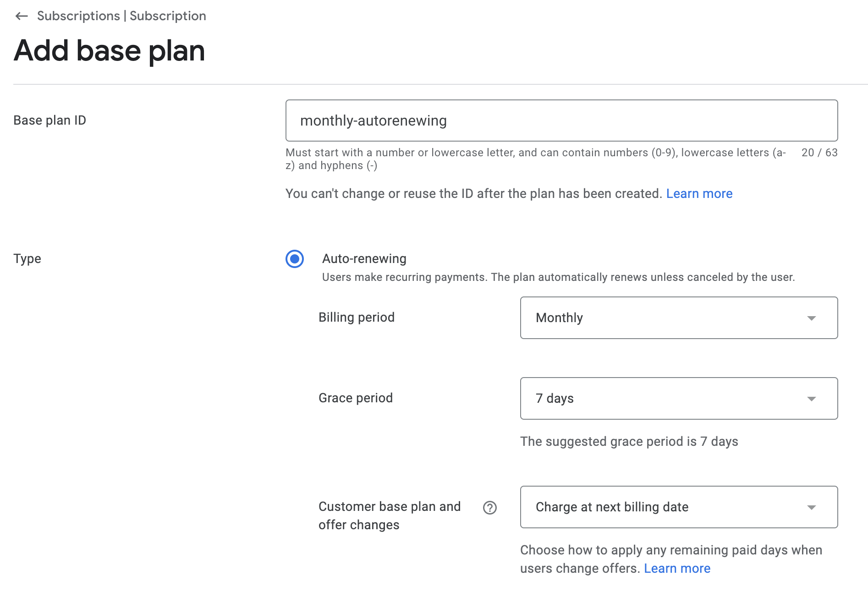Click the Base plan ID label

49,121
